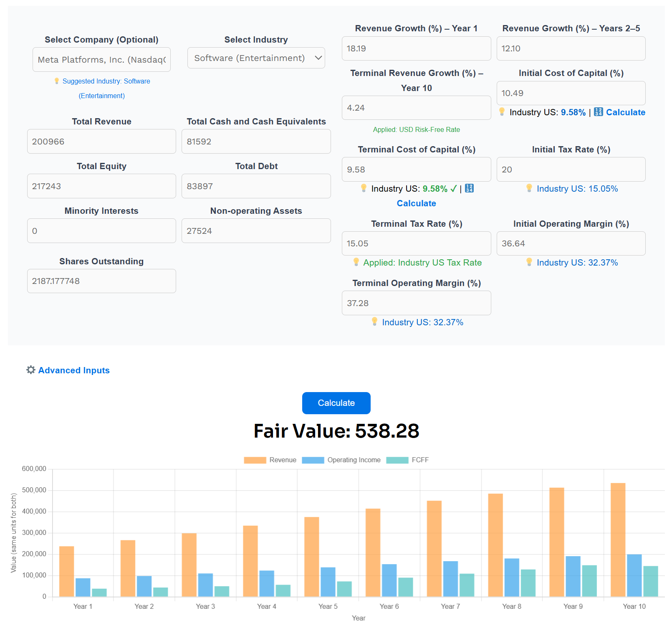
Task: Open the Select Industry dropdown
Action: tap(256, 58)
